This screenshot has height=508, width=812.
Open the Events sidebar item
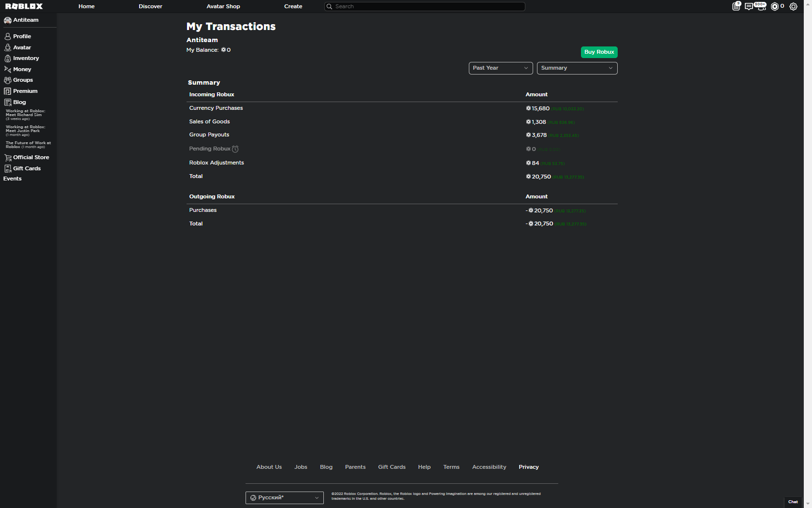pyautogui.click(x=13, y=179)
